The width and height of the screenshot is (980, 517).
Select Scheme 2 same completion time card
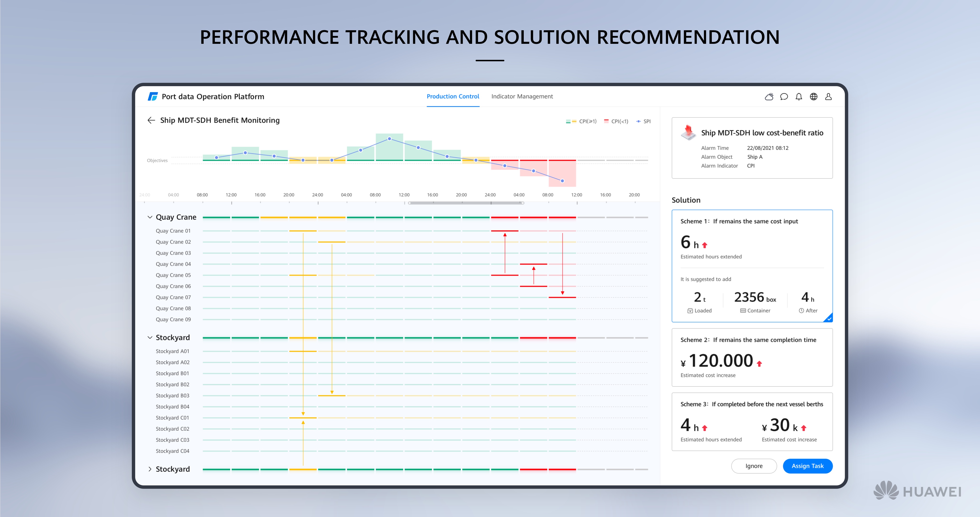tap(752, 357)
